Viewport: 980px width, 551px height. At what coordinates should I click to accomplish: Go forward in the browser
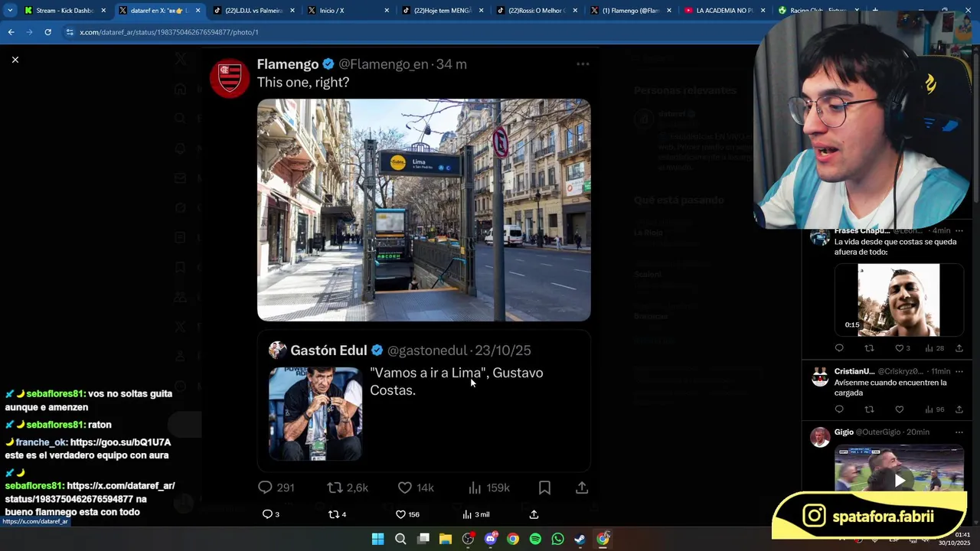click(x=29, y=32)
